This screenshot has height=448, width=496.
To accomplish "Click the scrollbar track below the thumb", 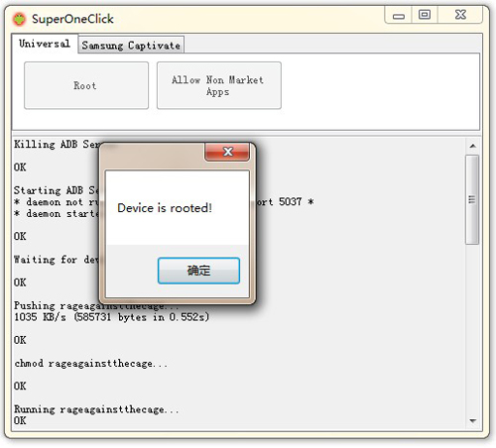I will (x=472, y=329).
